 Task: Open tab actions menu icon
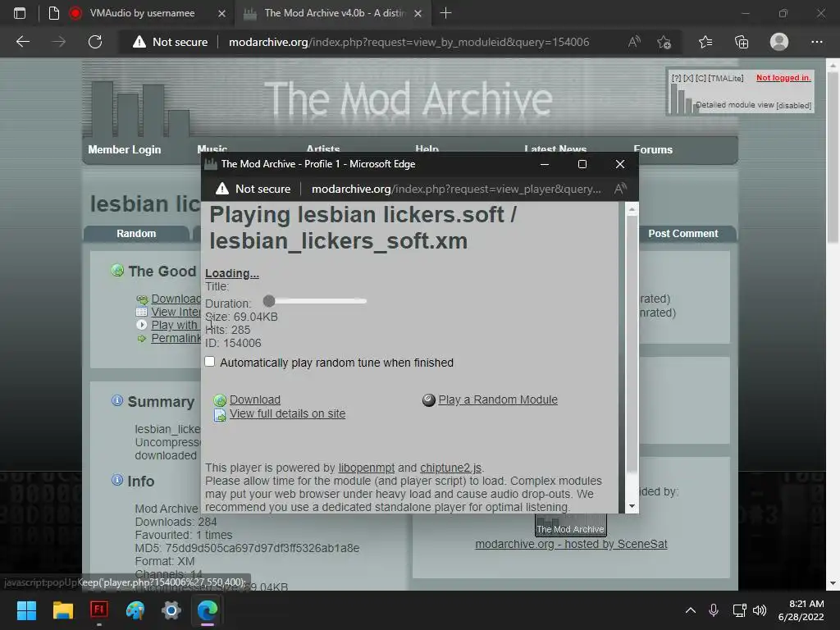point(20,13)
